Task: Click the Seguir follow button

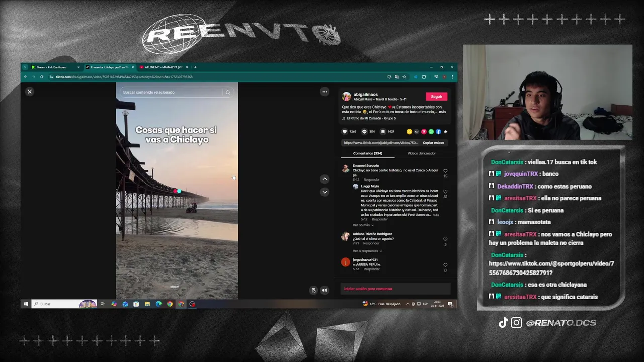Action: (x=436, y=97)
